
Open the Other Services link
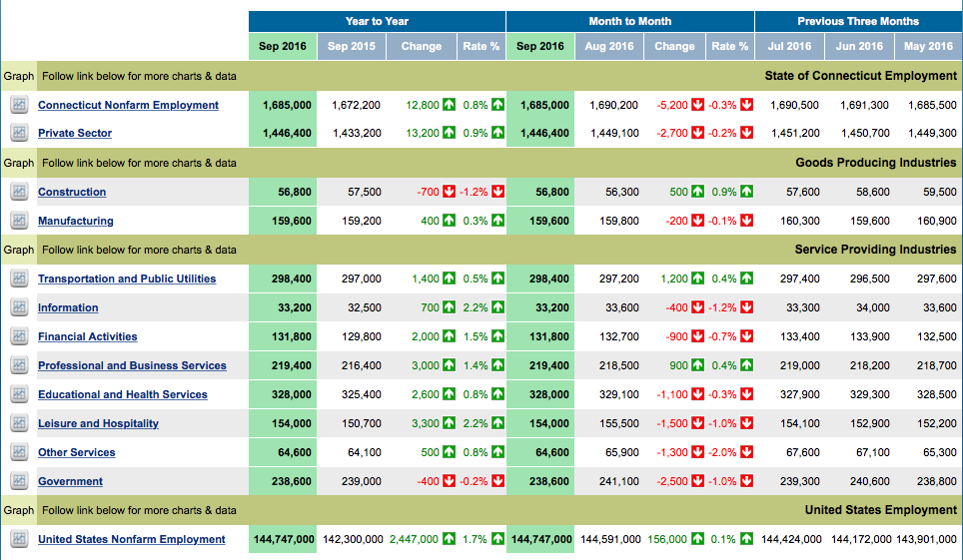[77, 452]
